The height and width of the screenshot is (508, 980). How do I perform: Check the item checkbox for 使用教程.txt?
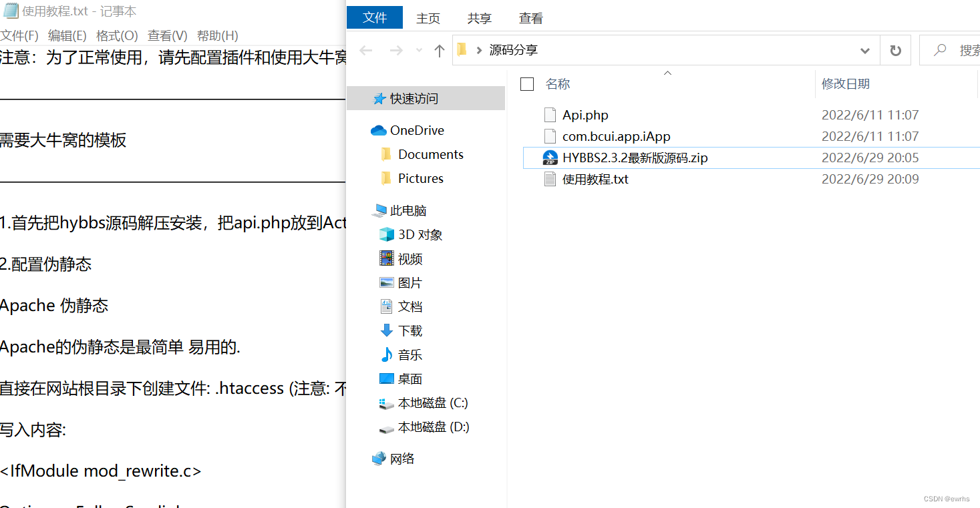point(527,179)
